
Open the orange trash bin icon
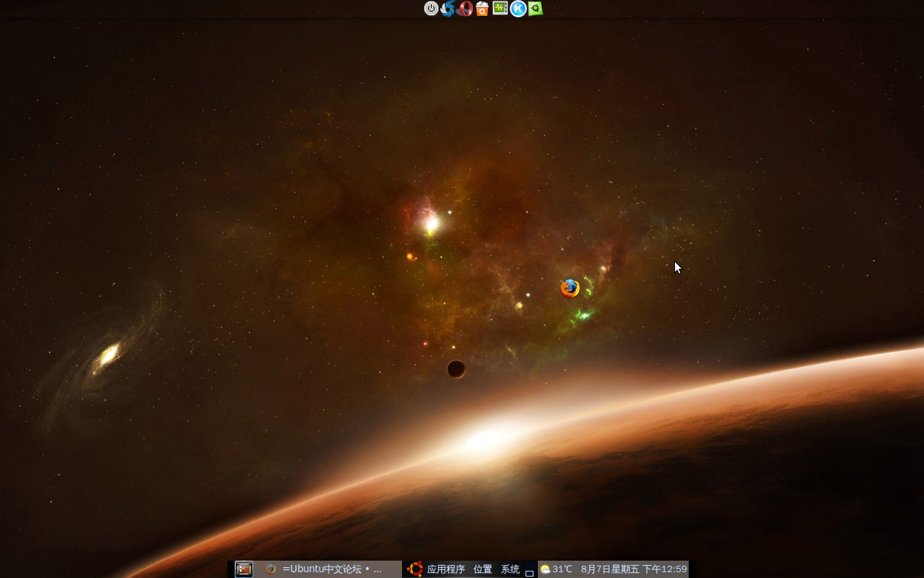pos(482,9)
